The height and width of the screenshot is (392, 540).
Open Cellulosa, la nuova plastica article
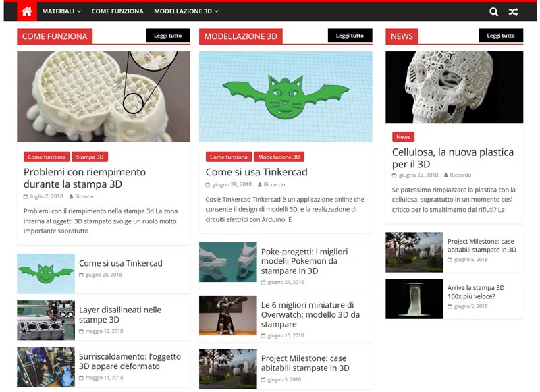tap(452, 158)
